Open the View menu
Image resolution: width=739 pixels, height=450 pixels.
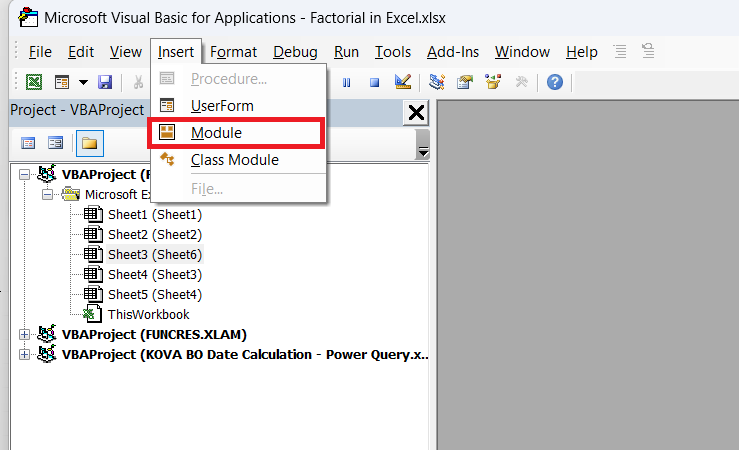click(x=126, y=52)
